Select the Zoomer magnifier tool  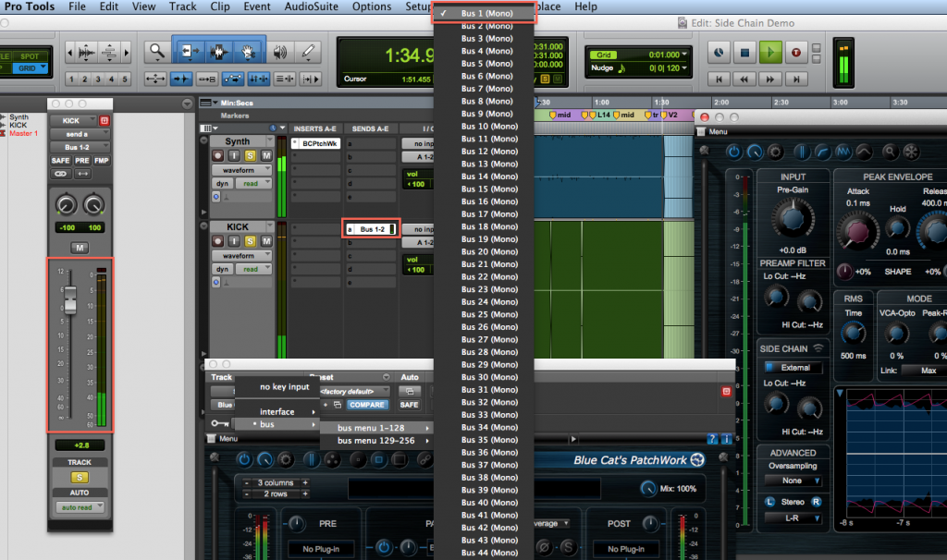[157, 52]
